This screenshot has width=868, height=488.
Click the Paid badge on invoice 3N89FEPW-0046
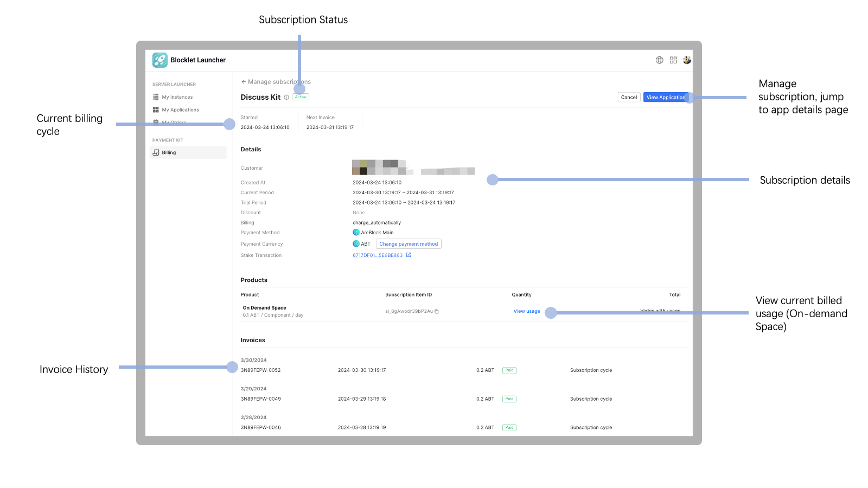509,428
